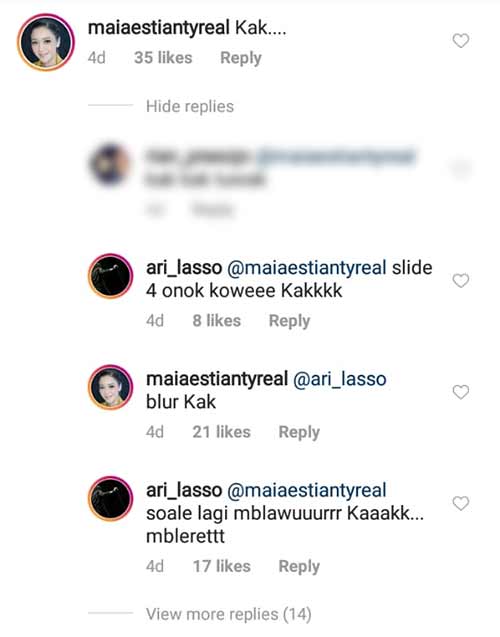Image resolution: width=500 pixels, height=637 pixels.
Task: Open ari_lasso avatar on last reply
Action: (110, 499)
